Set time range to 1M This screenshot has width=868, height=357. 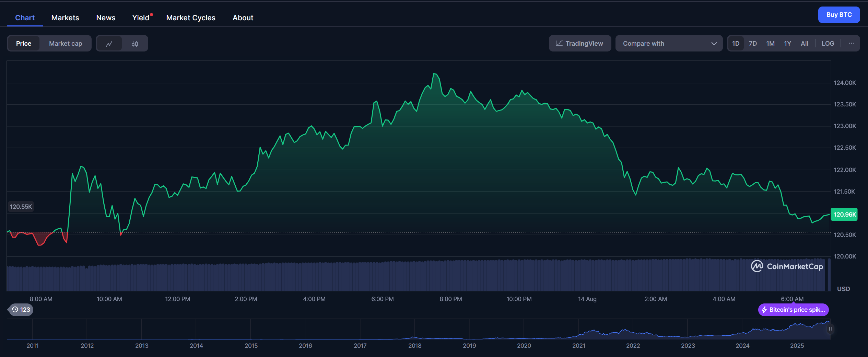tap(770, 44)
